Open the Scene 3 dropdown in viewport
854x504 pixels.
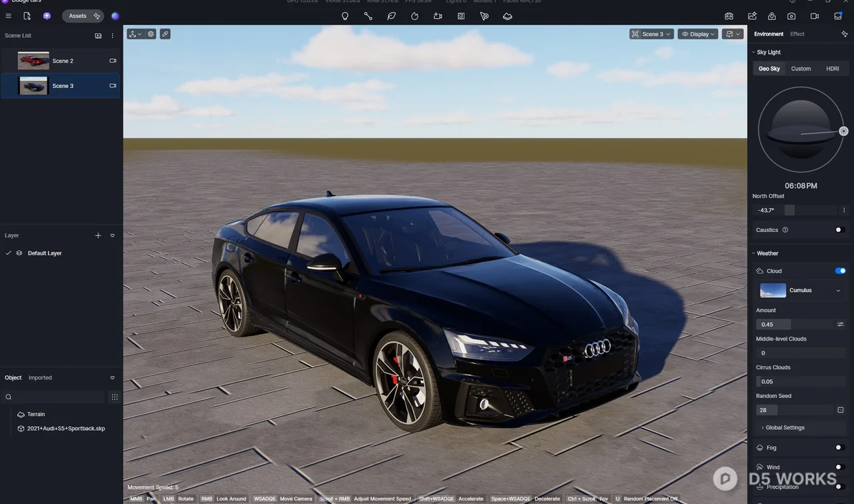(652, 34)
